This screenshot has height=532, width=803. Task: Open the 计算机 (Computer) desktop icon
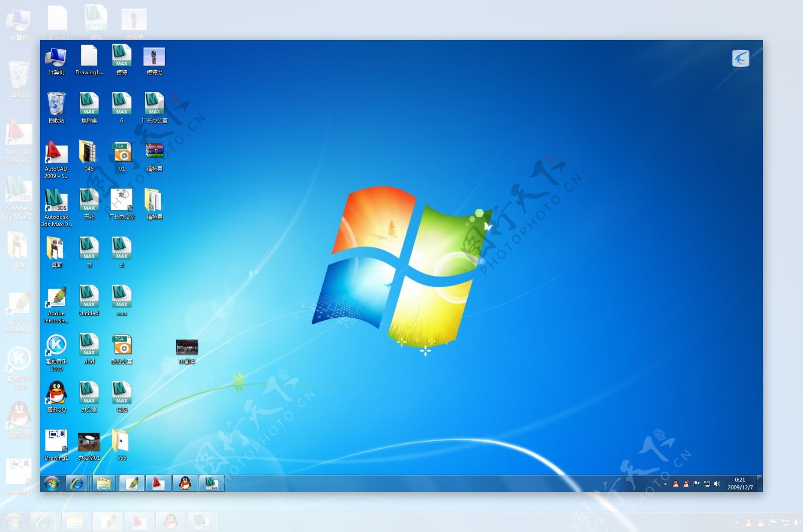tap(56, 61)
